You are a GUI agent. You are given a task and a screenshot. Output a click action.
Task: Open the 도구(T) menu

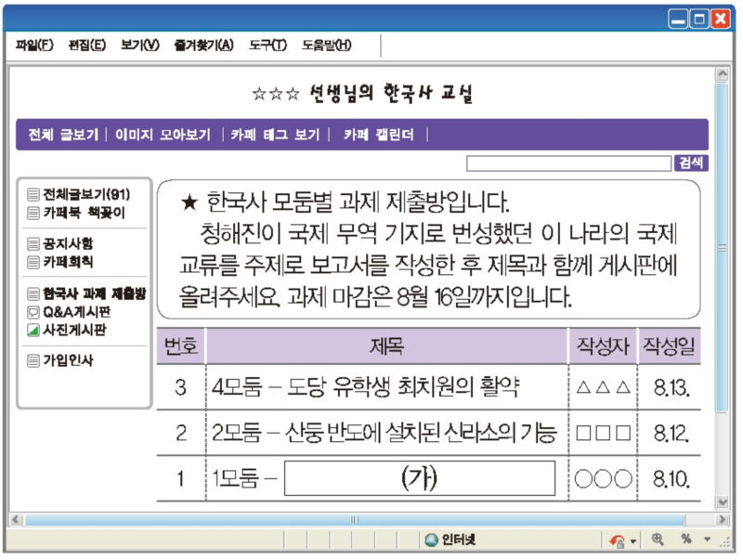pos(267,46)
